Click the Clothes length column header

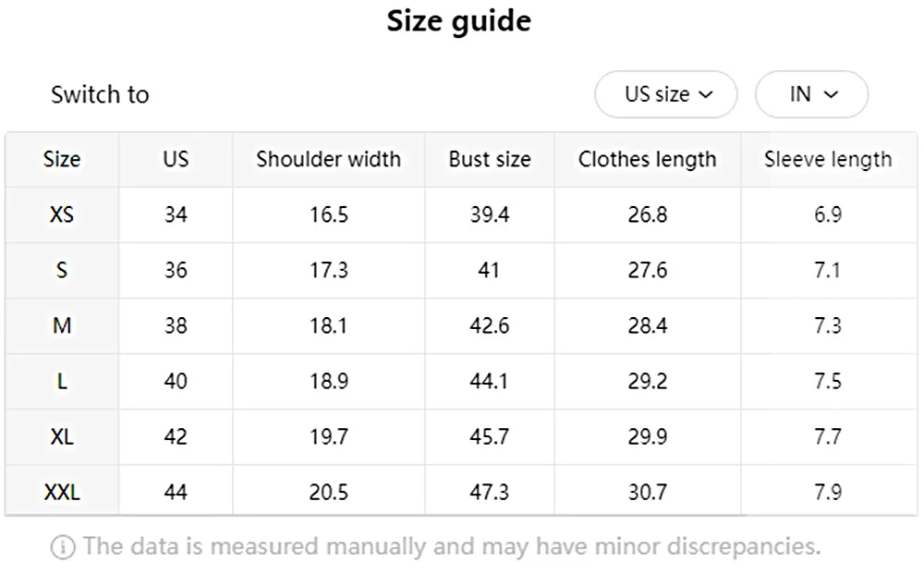647,159
